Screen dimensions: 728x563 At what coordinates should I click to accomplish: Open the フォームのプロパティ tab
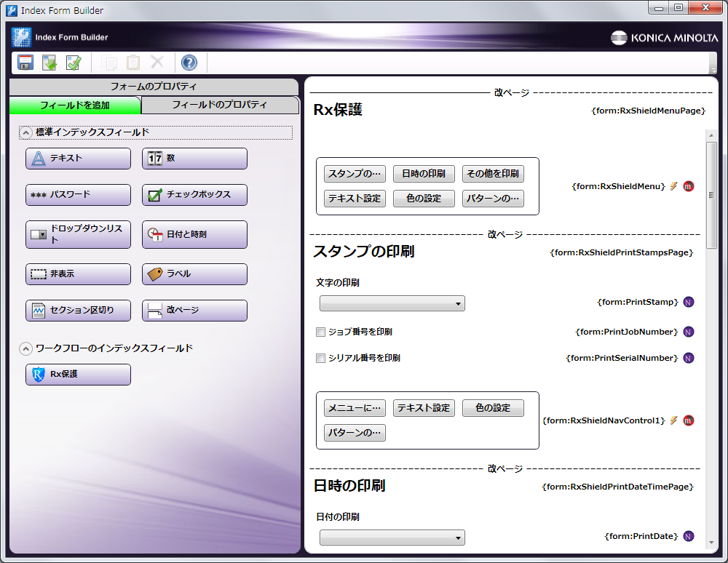pyautogui.click(x=154, y=87)
